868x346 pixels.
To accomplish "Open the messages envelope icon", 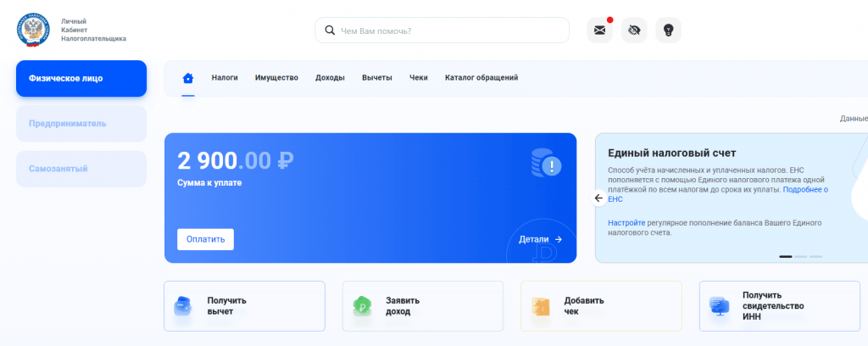I will click(599, 31).
